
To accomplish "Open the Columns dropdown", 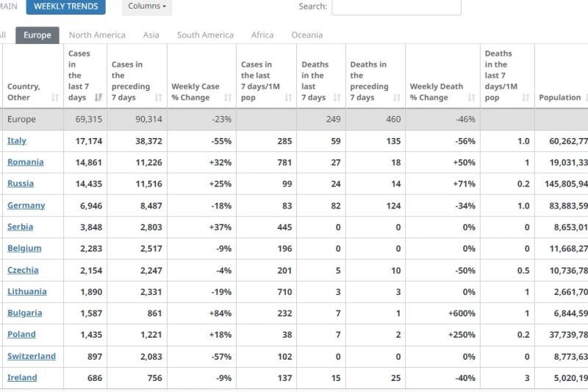I will (x=146, y=7).
